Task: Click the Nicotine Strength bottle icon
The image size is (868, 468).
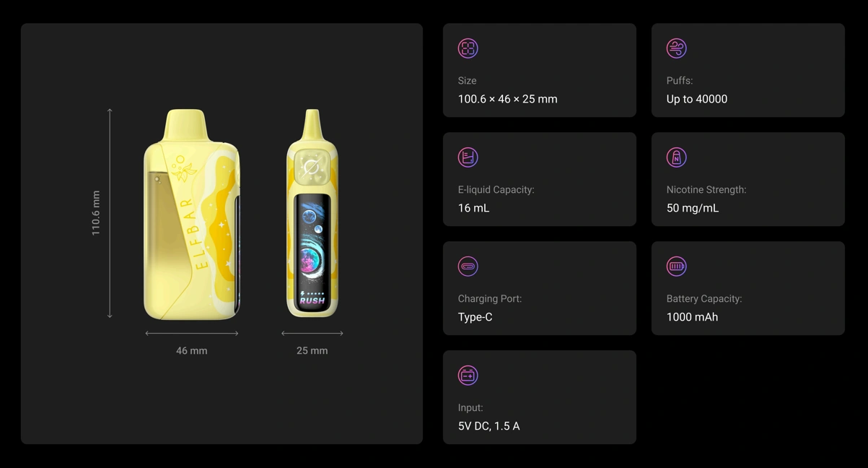Action: (676, 157)
